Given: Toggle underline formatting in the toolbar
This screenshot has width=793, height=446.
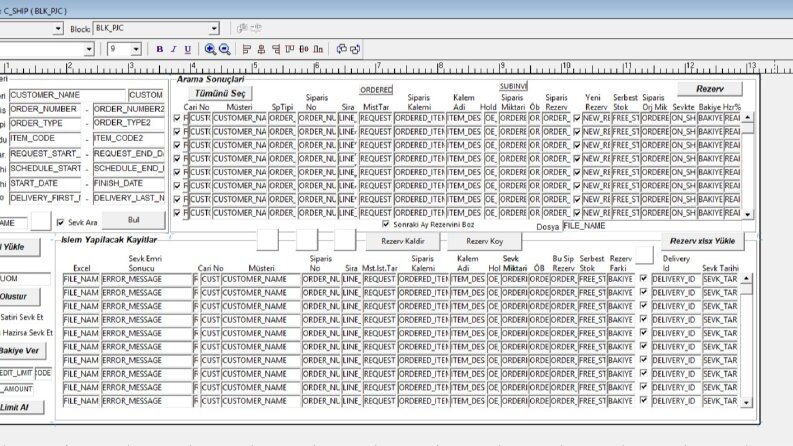Looking at the screenshot, I should (188, 49).
